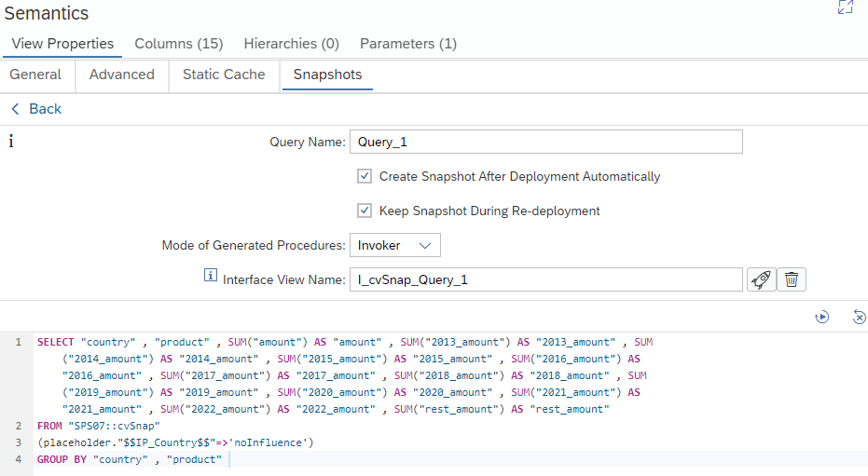Viewport: 868px width, 476px height.
Task: Switch to the Columns (15) tab
Action: pos(178,44)
